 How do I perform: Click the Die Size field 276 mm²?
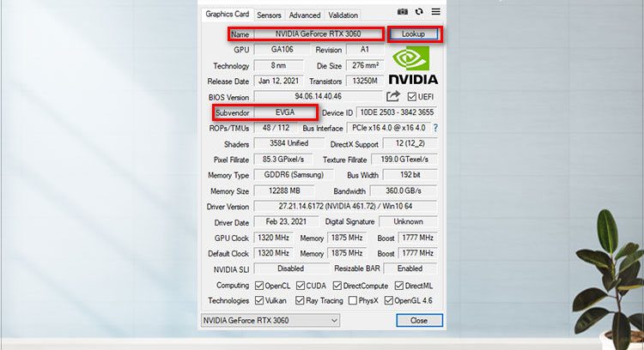(365, 65)
